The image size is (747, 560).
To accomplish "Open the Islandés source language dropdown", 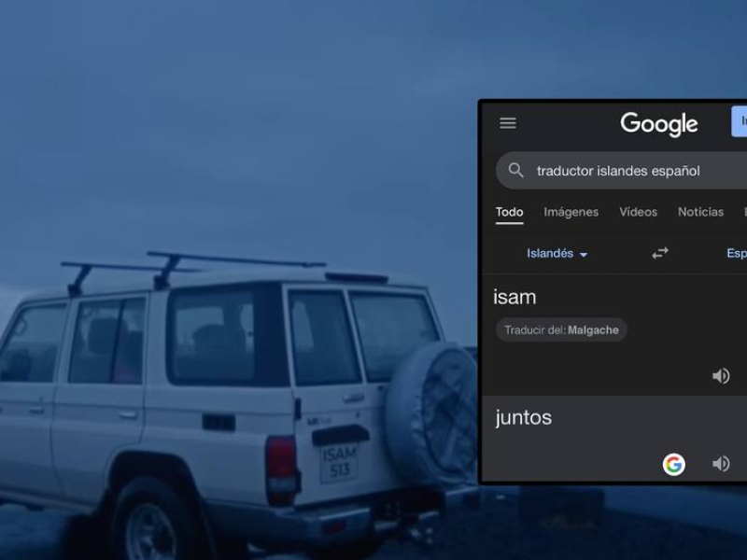I will (x=557, y=254).
